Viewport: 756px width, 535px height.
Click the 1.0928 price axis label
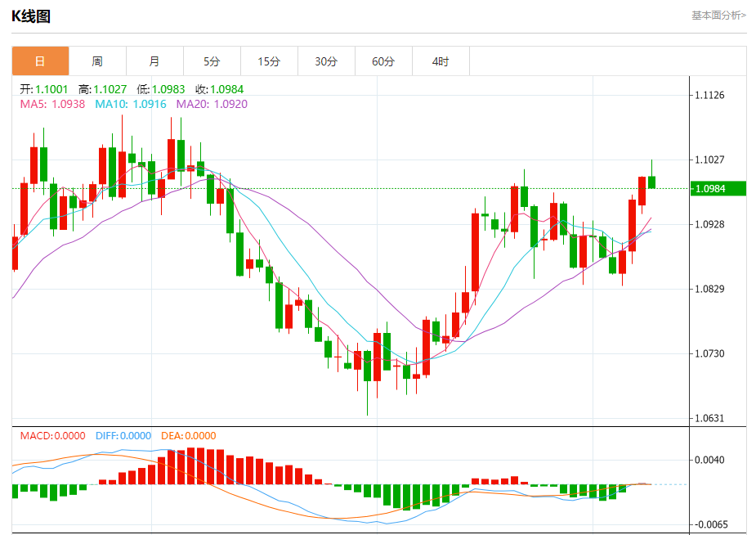click(709, 224)
